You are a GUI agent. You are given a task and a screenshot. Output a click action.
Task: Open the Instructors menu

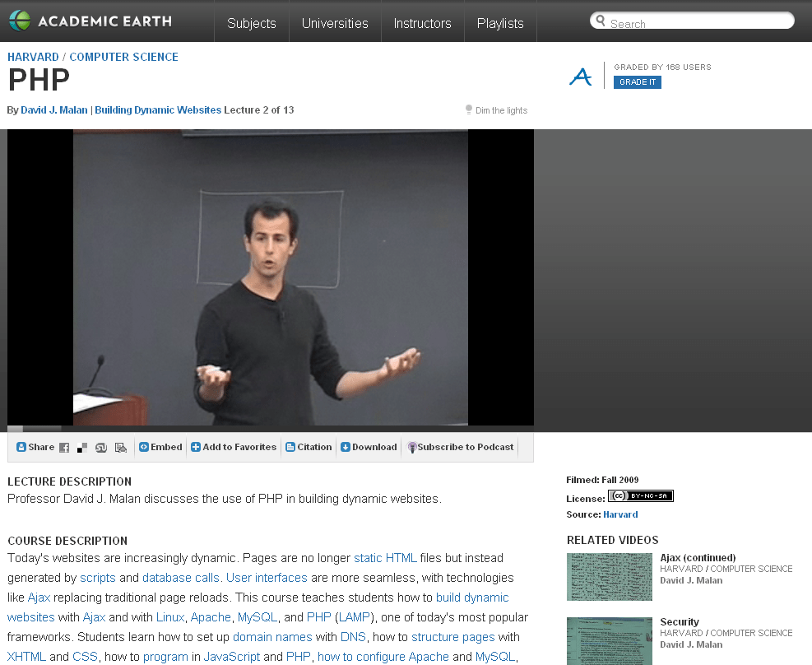[423, 23]
